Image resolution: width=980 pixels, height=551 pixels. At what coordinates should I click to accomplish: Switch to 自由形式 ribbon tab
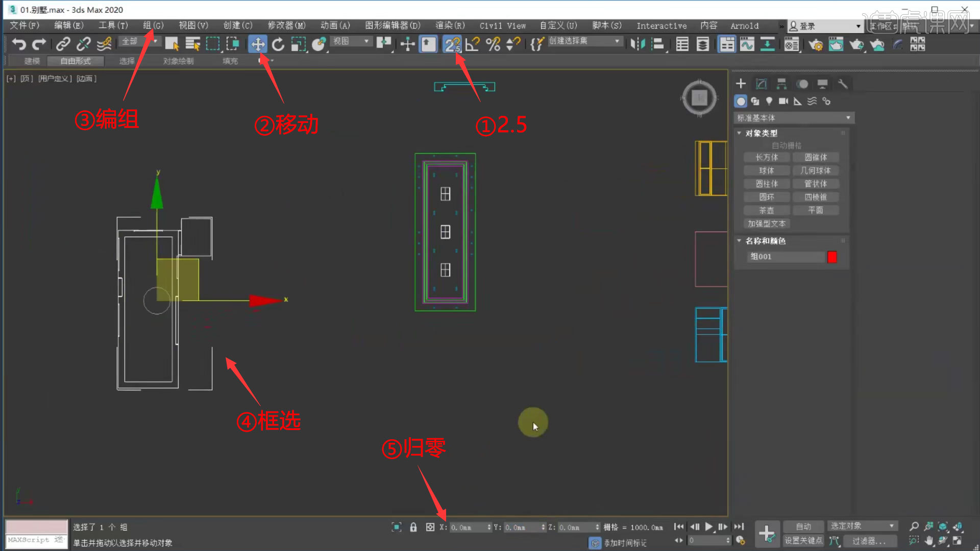click(x=76, y=61)
